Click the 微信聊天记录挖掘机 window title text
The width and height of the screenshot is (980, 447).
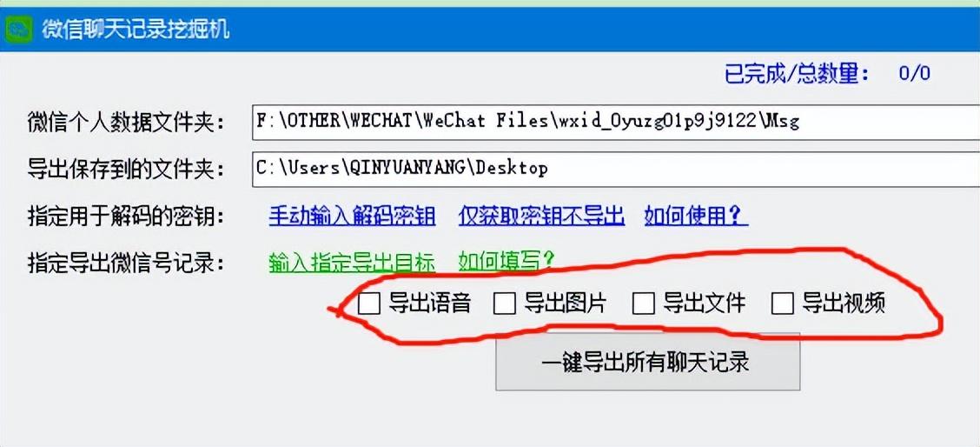tap(136, 30)
